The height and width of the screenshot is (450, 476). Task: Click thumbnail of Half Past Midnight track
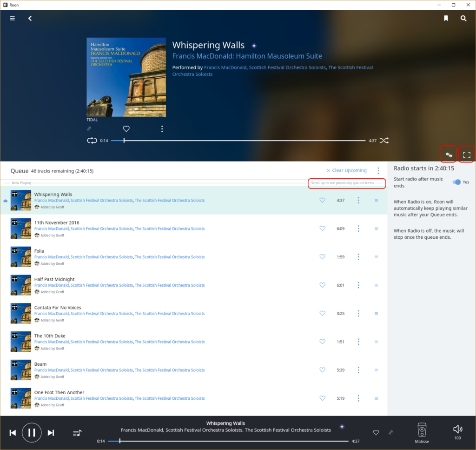tap(21, 285)
